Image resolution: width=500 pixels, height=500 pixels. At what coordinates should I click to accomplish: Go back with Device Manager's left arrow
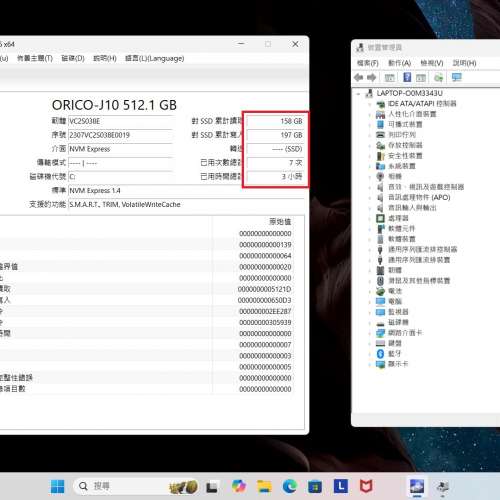pyautogui.click(x=359, y=78)
